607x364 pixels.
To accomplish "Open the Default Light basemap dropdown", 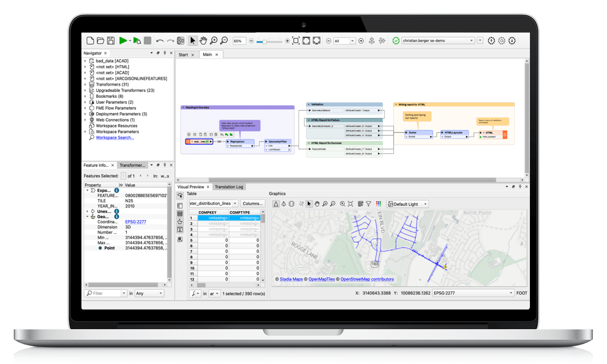I will pos(408,204).
